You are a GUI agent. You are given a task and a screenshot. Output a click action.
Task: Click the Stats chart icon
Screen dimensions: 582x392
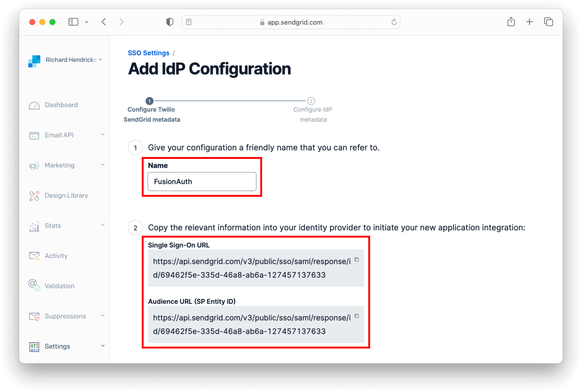34,226
